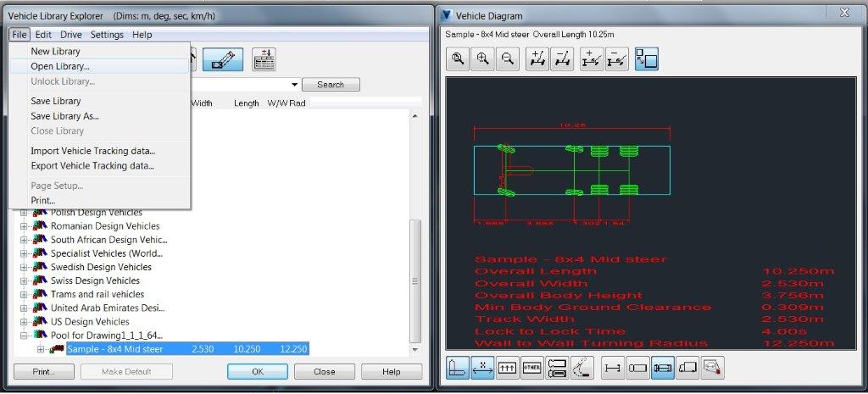The width and height of the screenshot is (868, 394).
Task: Choose Save Library As... menu entry
Action: click(100, 116)
